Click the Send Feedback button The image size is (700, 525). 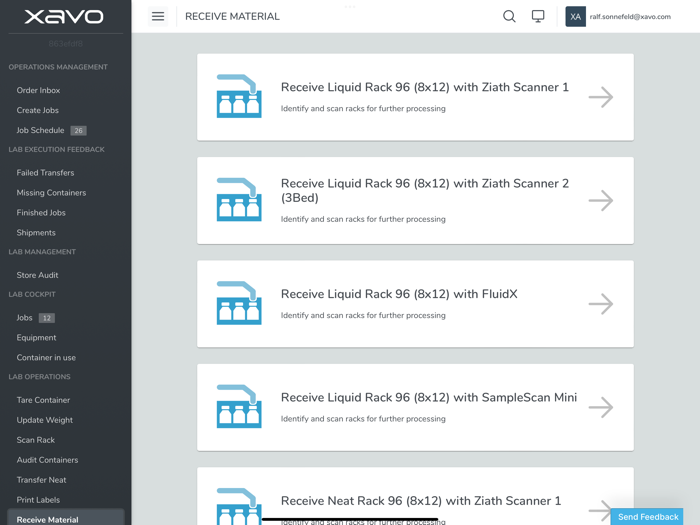pyautogui.click(x=647, y=517)
